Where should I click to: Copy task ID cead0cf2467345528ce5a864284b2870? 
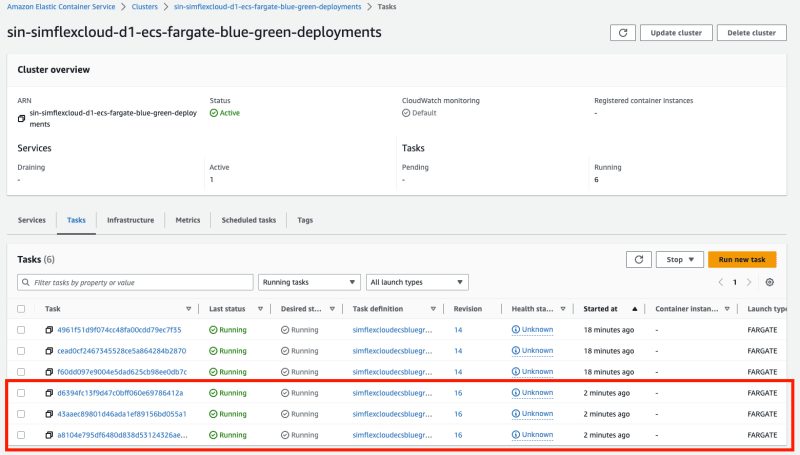[x=49, y=351]
